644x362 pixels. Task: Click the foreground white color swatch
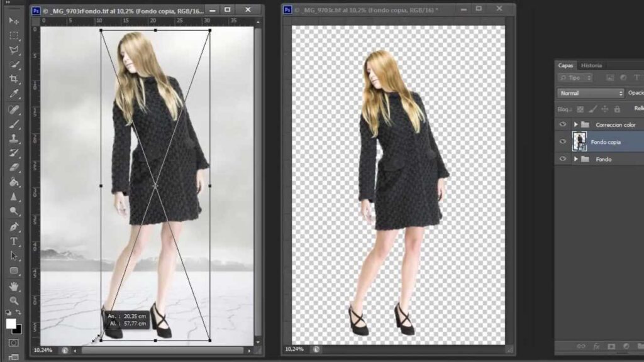pyautogui.click(x=11, y=324)
